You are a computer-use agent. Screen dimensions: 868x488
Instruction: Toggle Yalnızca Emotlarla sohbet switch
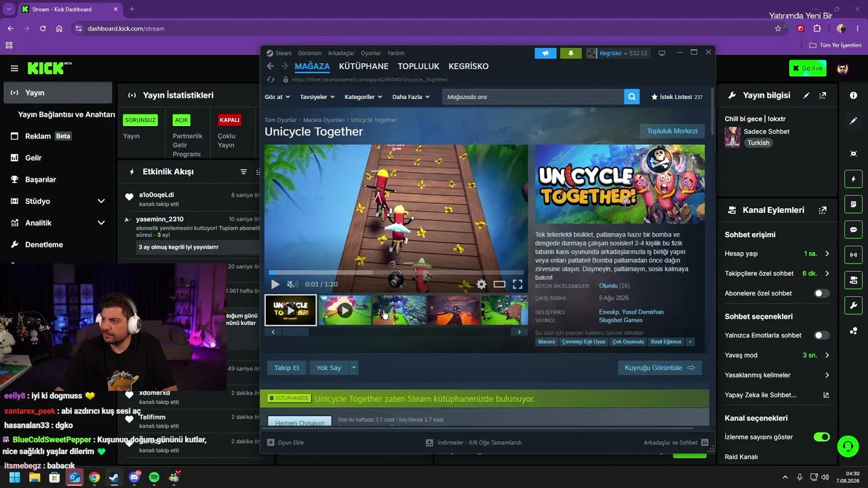click(821, 335)
